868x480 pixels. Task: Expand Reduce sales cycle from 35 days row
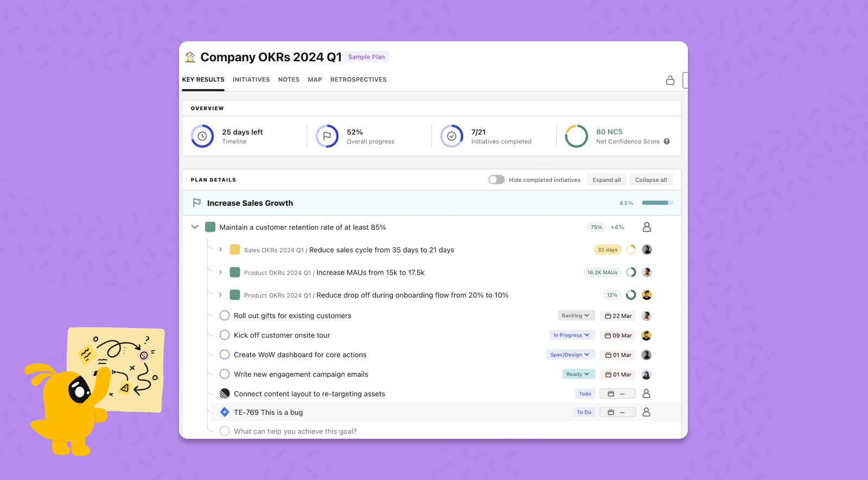[220, 250]
